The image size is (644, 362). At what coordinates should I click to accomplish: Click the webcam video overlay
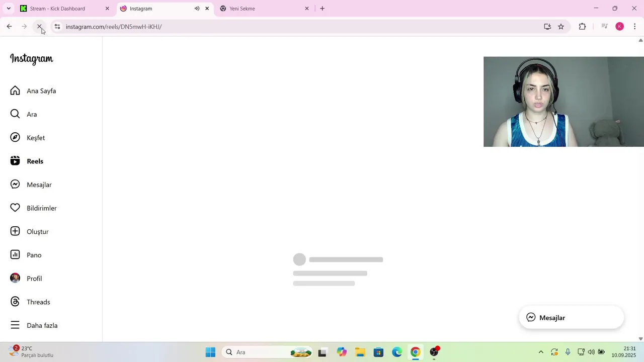tap(563, 102)
